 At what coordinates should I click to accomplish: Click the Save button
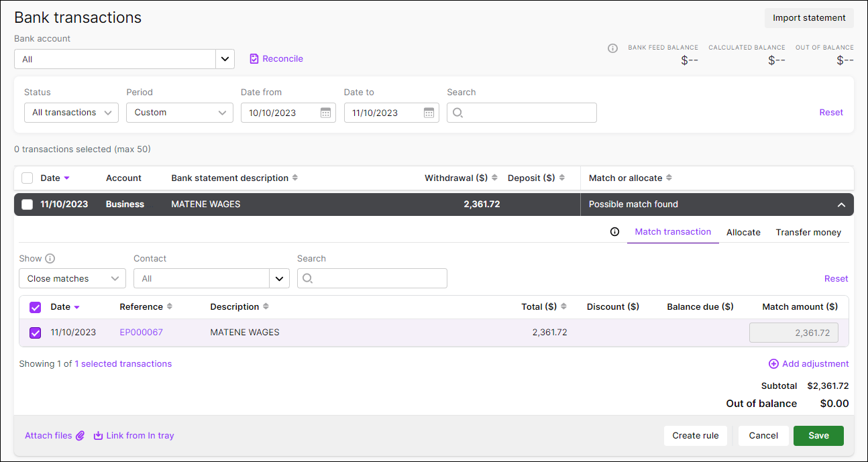[818, 435]
